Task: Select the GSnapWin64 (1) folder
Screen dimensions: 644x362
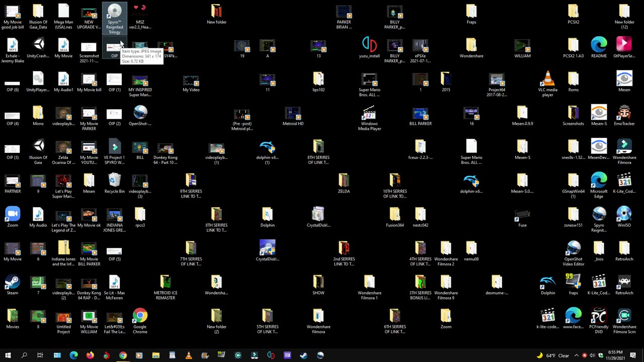Action: coord(573,186)
